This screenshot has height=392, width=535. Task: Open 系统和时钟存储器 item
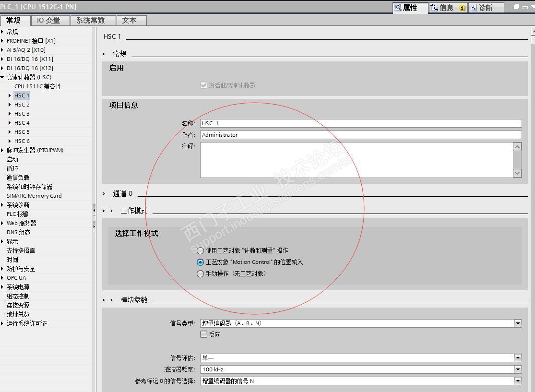(29, 187)
